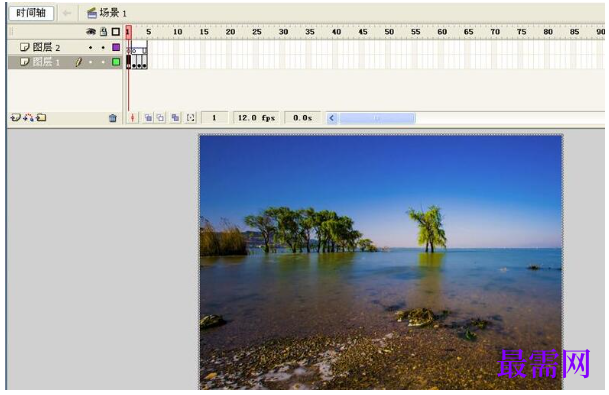Screen dimensions: 609x395
Task: Toggle show/hide all layers eye icon
Action: click(91, 32)
